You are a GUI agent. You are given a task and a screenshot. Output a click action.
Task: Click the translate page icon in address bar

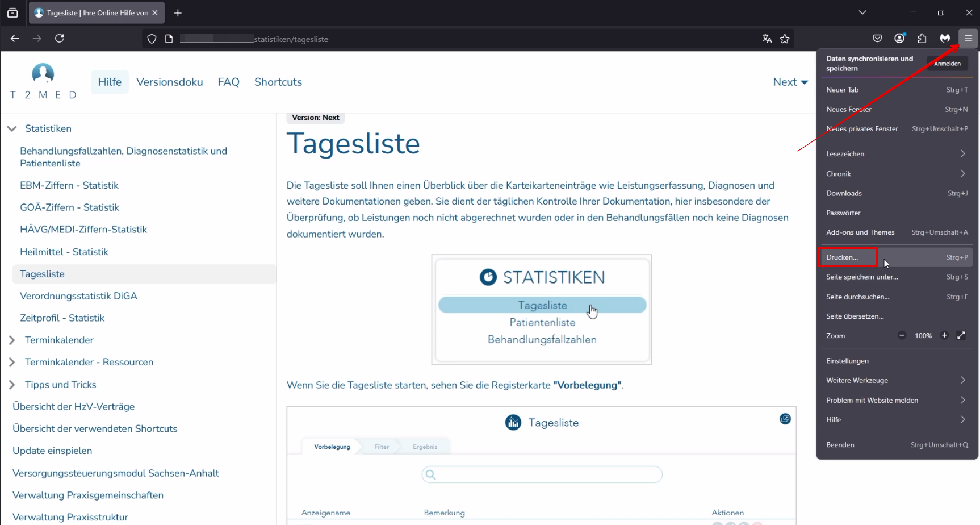tap(767, 39)
